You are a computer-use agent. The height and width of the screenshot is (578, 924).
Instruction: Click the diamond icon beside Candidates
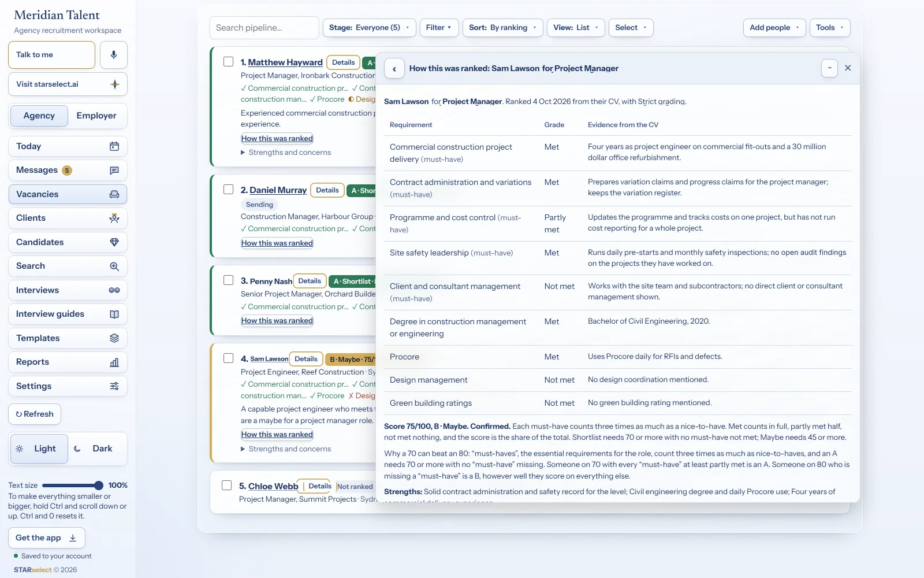[x=114, y=242]
